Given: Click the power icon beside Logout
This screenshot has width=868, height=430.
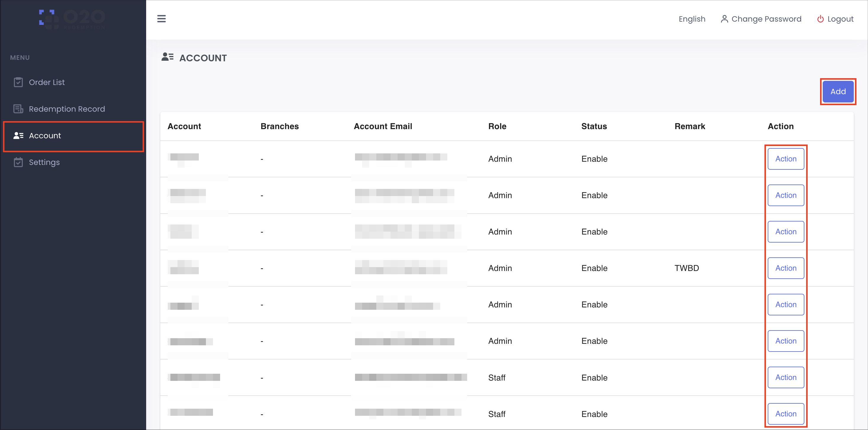Looking at the screenshot, I should [820, 19].
